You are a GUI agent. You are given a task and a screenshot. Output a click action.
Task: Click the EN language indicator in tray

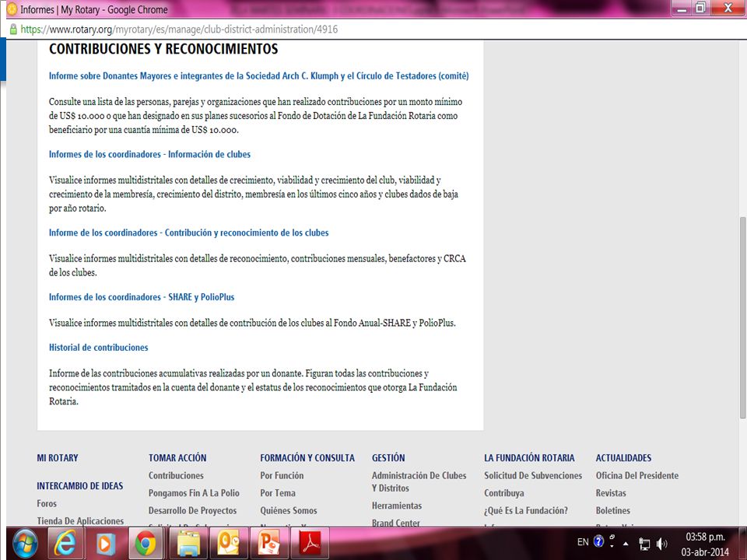[583, 542]
